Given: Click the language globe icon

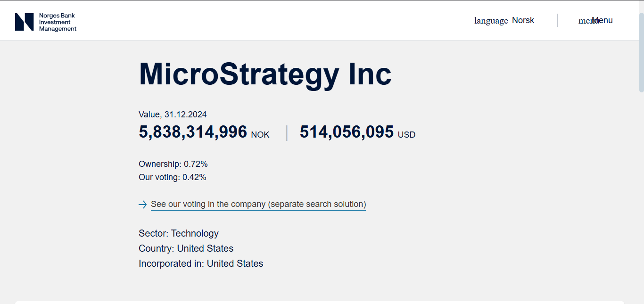Looking at the screenshot, I should click(x=491, y=21).
